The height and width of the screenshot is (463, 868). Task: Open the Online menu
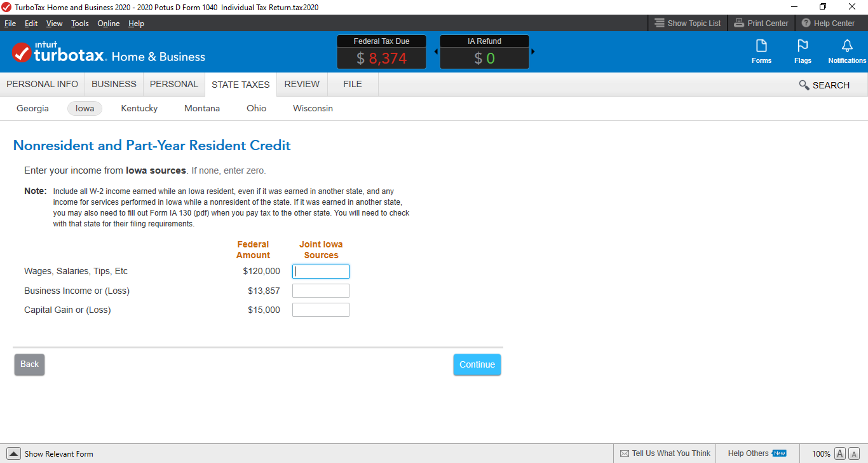click(109, 24)
